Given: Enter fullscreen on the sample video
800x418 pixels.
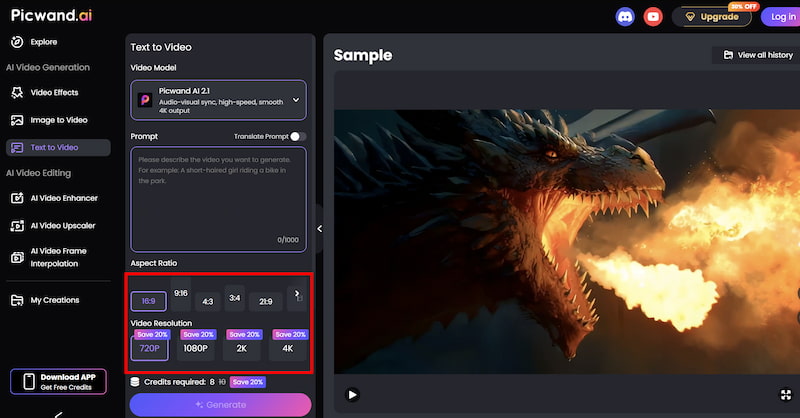Looking at the screenshot, I should 784,395.
